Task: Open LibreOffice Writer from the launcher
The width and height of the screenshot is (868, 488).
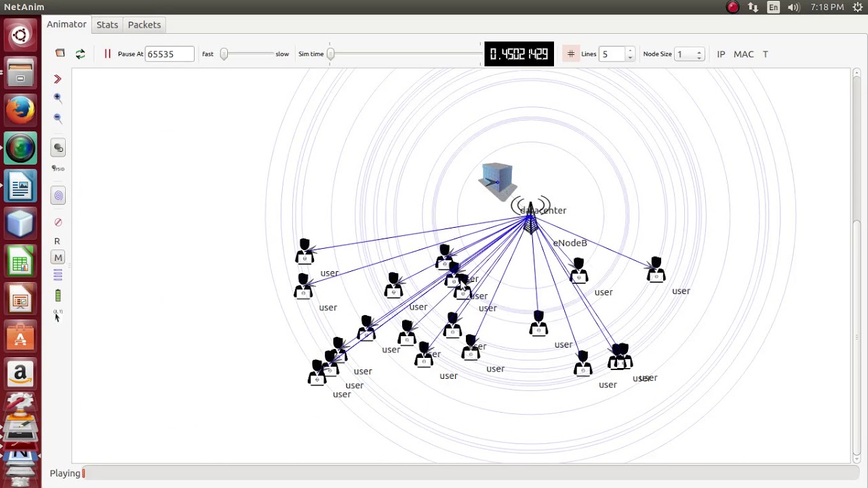Action: (20, 185)
